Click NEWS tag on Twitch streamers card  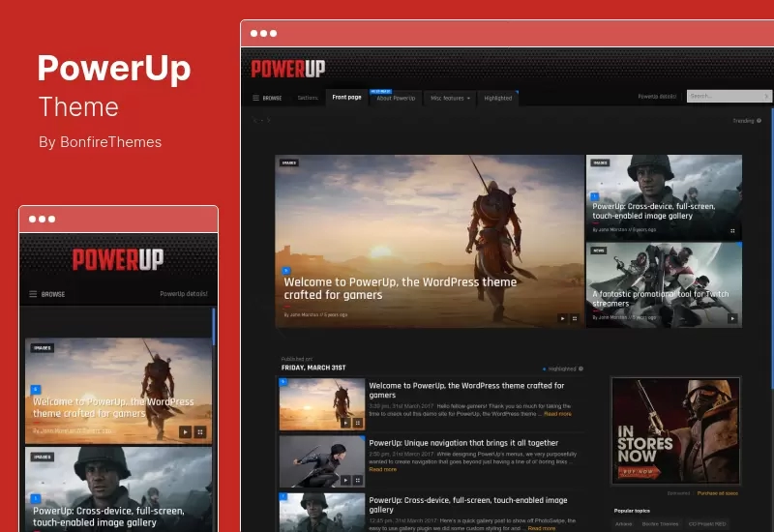pyautogui.click(x=599, y=251)
